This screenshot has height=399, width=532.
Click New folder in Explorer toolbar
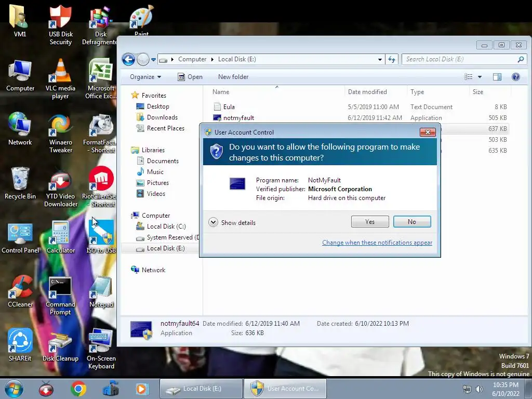pos(233,77)
